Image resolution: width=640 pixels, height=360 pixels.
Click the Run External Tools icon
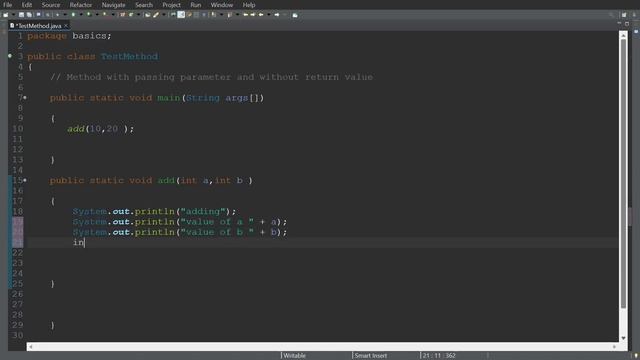point(104,15)
